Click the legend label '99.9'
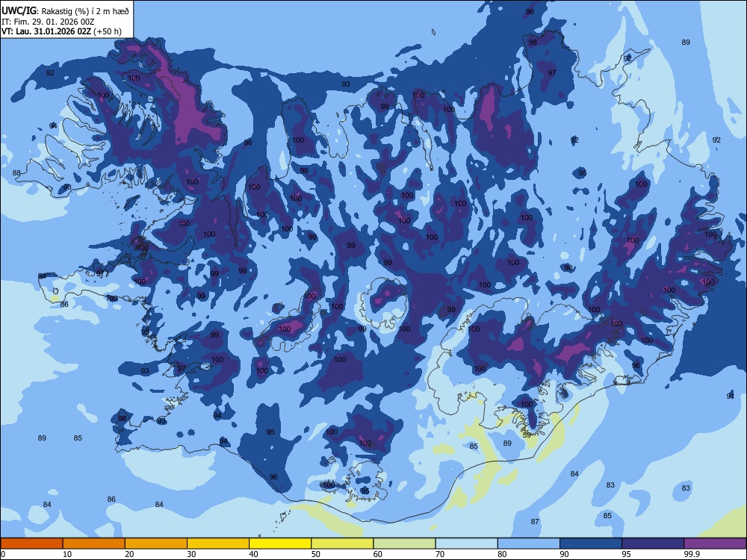Viewport: 747px width, 560px height. point(692,554)
